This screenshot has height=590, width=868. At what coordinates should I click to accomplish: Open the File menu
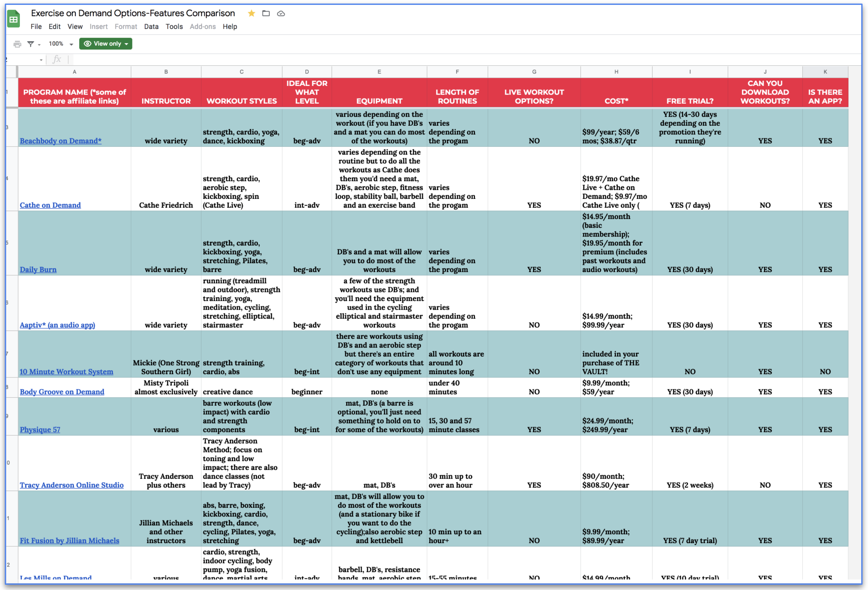(36, 27)
